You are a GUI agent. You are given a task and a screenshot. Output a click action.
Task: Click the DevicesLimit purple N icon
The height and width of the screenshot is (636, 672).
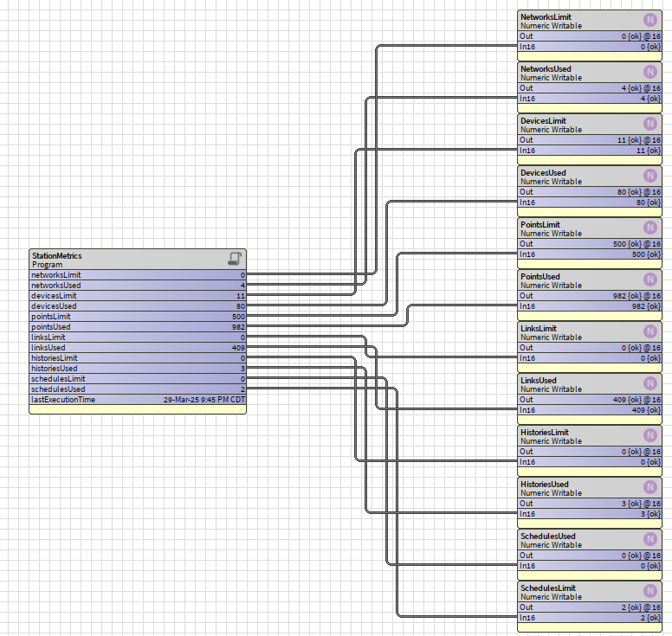click(x=649, y=124)
